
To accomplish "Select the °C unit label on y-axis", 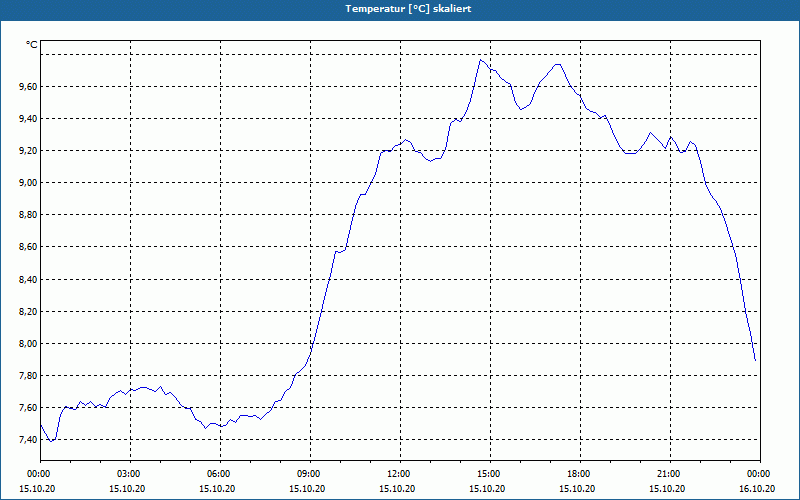I will (x=32, y=45).
